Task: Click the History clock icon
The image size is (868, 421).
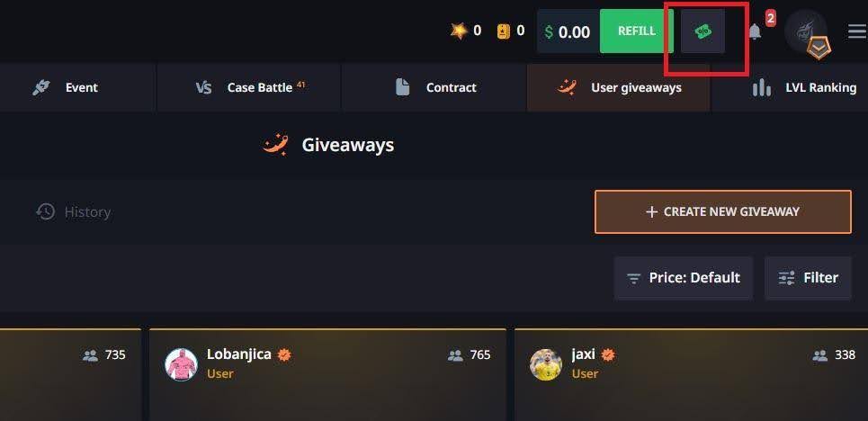Action: tap(45, 211)
